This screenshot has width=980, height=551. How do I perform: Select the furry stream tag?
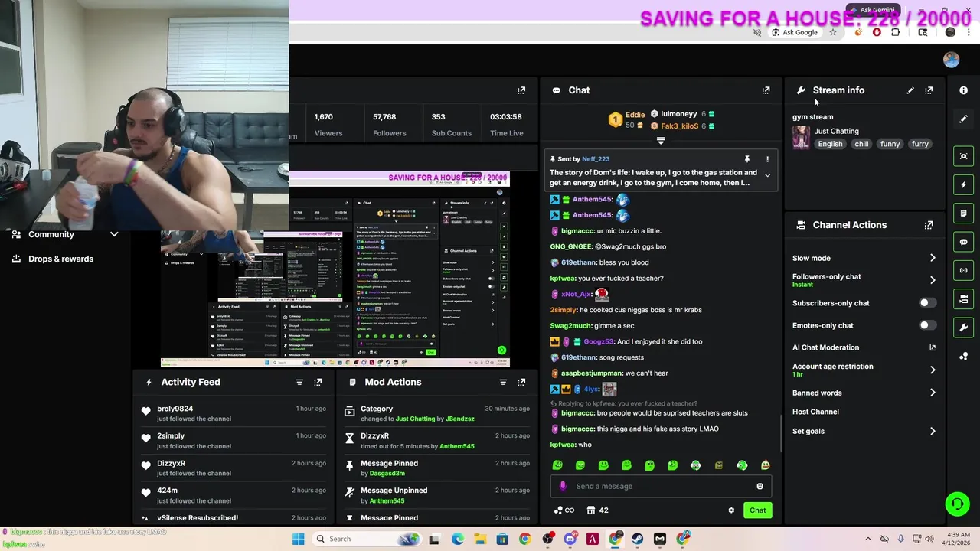point(920,144)
